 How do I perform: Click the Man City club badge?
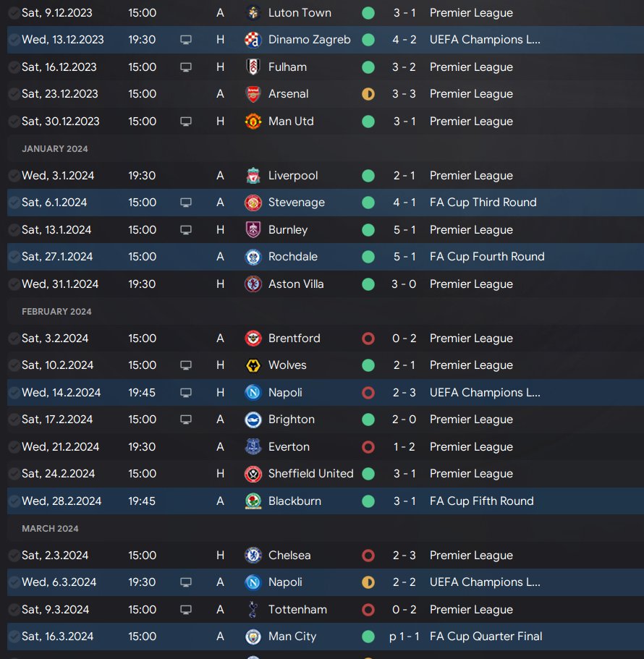click(253, 637)
